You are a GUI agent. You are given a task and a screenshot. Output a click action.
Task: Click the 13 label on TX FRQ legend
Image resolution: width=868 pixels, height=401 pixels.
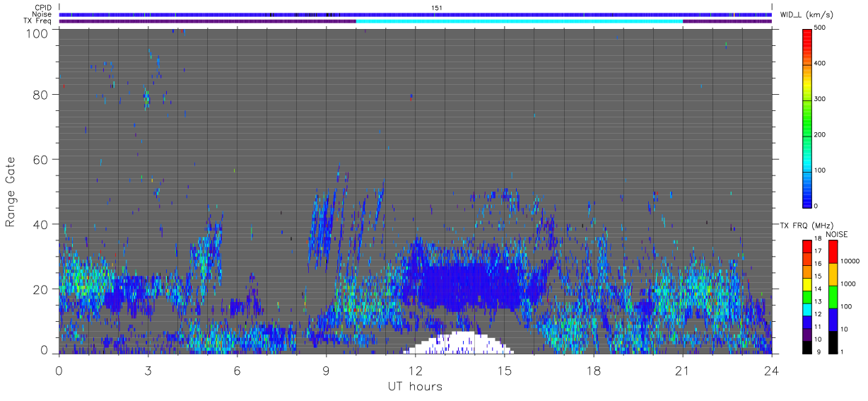pos(818,303)
